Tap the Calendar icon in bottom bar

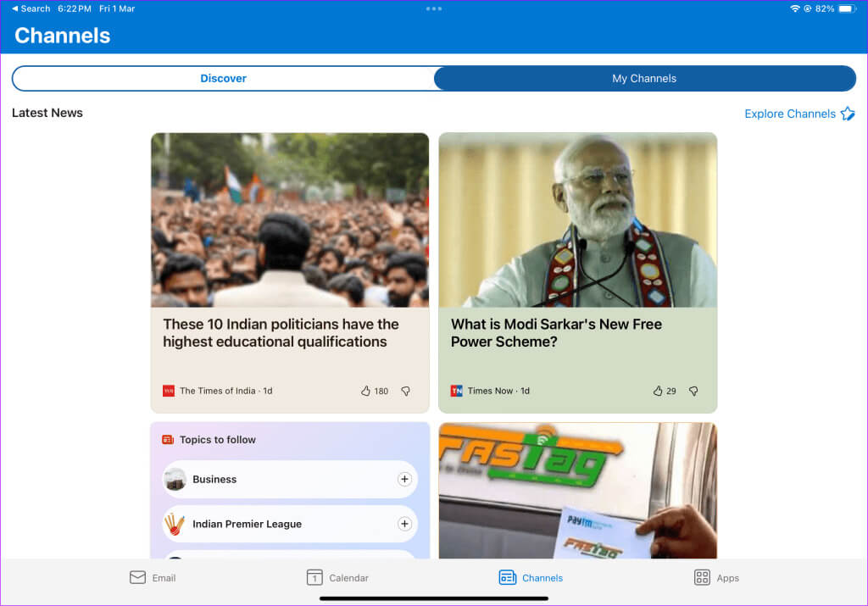(x=314, y=577)
